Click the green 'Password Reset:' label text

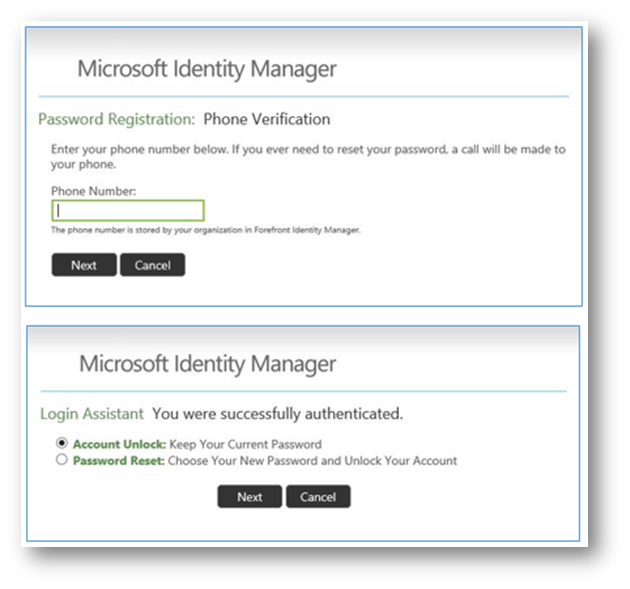(x=119, y=460)
